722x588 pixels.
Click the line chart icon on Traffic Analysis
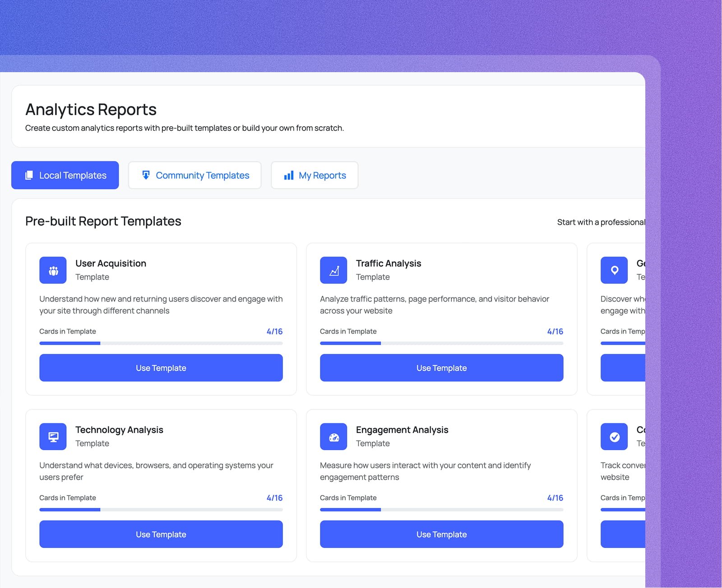[333, 270]
